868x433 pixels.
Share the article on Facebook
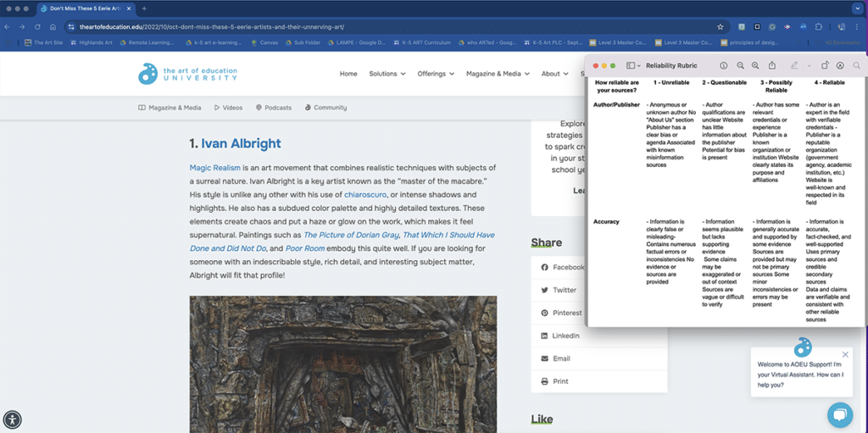point(563,267)
